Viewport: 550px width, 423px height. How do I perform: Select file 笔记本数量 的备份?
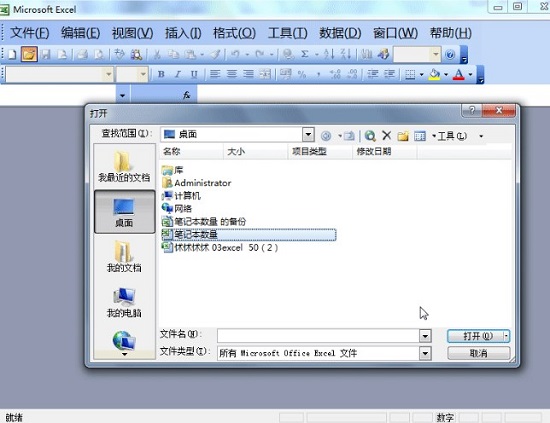click(203, 222)
